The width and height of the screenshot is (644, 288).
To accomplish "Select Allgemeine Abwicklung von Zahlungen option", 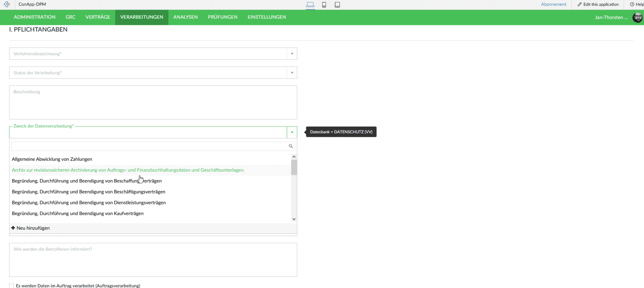I will (52, 159).
